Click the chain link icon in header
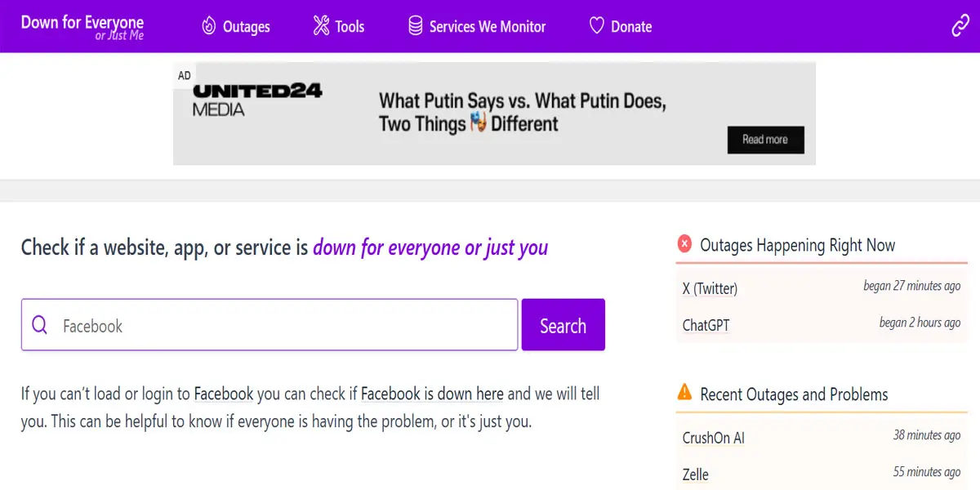Image resolution: width=980 pixels, height=490 pixels. pyautogui.click(x=960, y=26)
